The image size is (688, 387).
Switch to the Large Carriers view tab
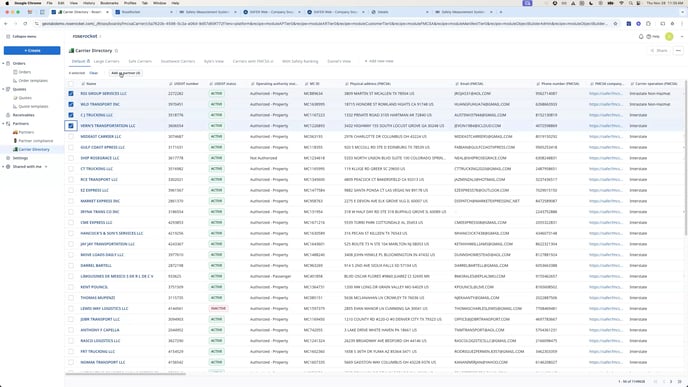(107, 61)
